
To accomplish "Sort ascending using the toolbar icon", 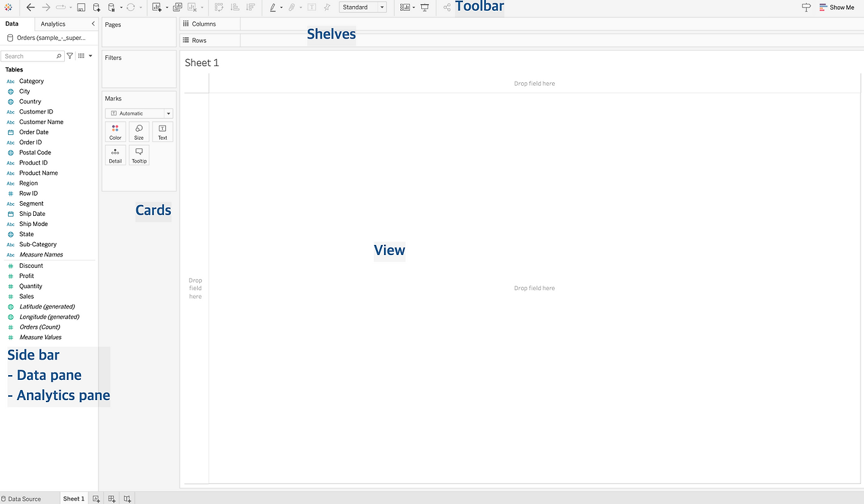I will click(x=235, y=7).
